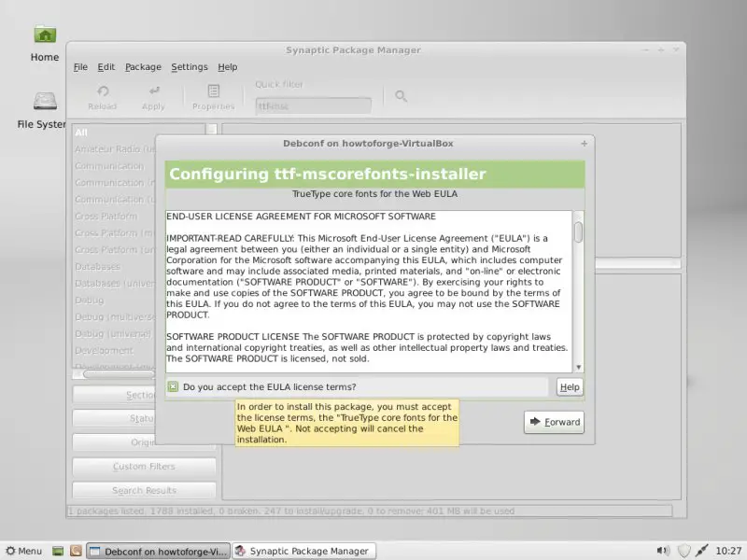
Task: Open the network connection tray icon
Action: [x=702, y=551]
